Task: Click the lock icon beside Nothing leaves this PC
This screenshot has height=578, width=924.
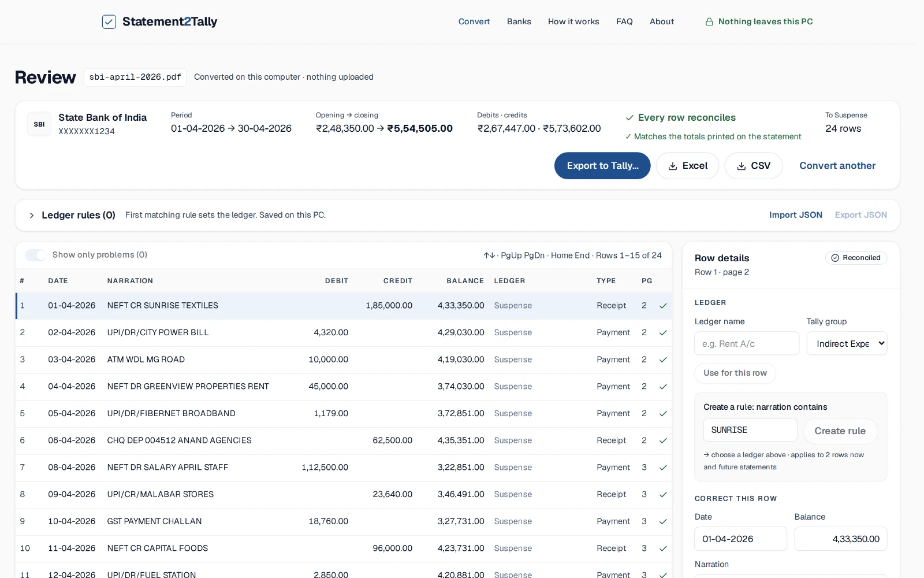Action: tap(709, 22)
